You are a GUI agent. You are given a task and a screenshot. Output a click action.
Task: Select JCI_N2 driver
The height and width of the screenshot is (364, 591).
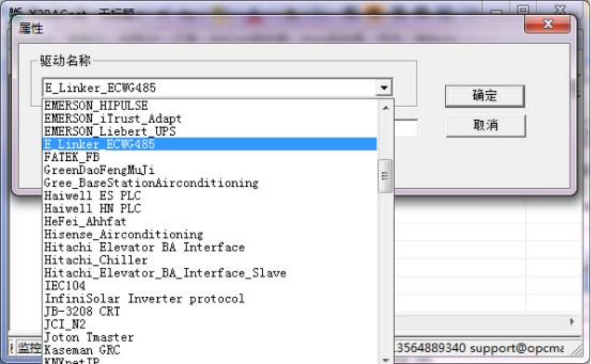point(210,324)
